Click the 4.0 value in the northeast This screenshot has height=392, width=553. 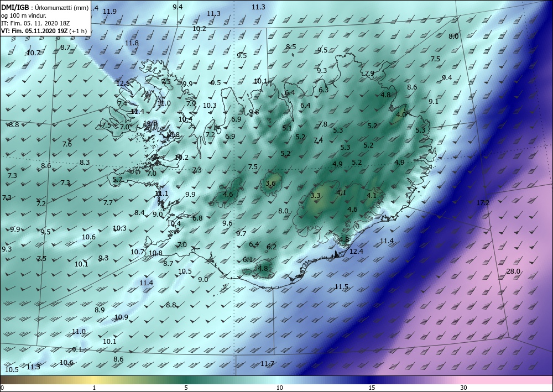[401, 115]
